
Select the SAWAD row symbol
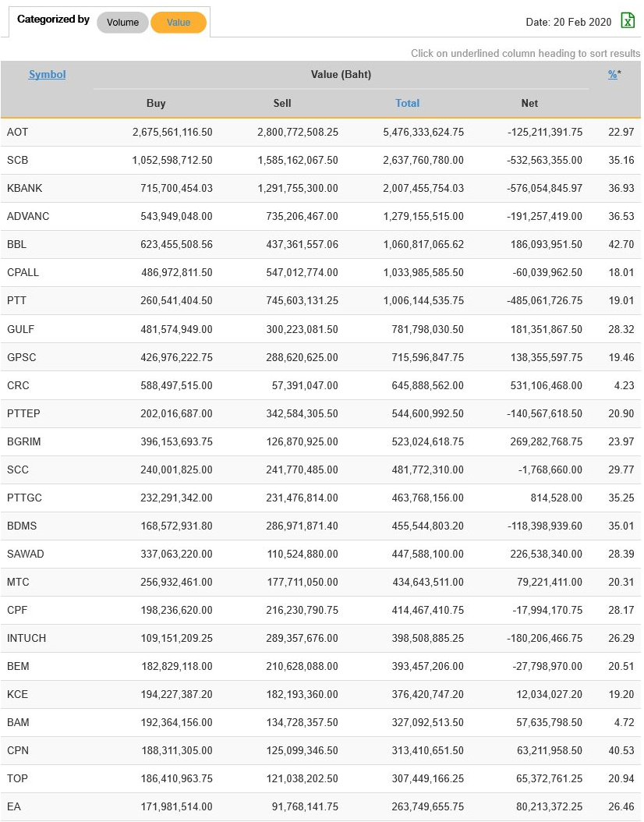tap(25, 554)
